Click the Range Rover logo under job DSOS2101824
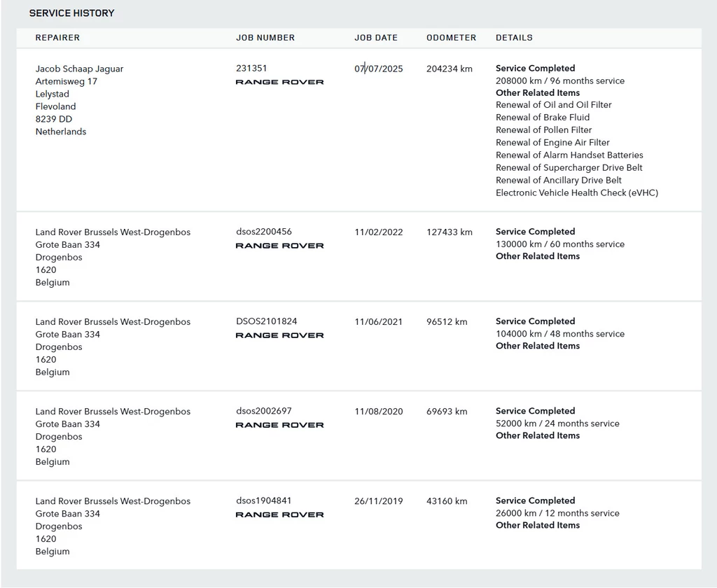Screen dimensions: 717x588 [x=279, y=335]
